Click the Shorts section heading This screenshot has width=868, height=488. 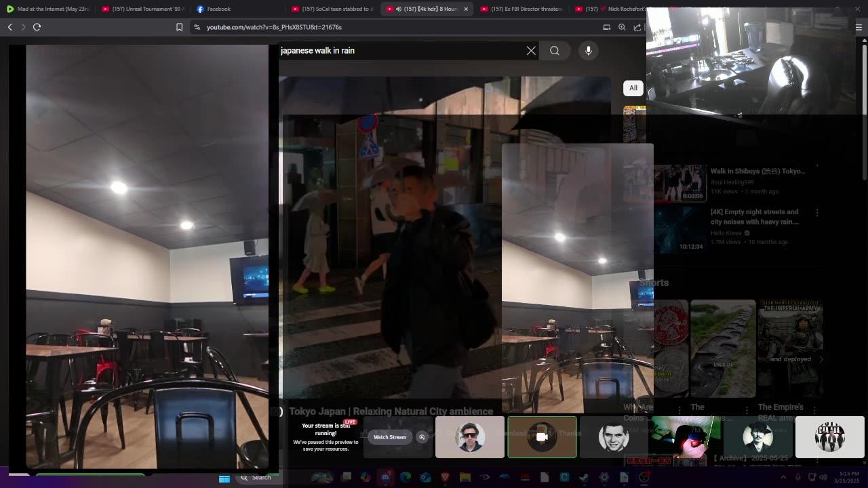(654, 283)
